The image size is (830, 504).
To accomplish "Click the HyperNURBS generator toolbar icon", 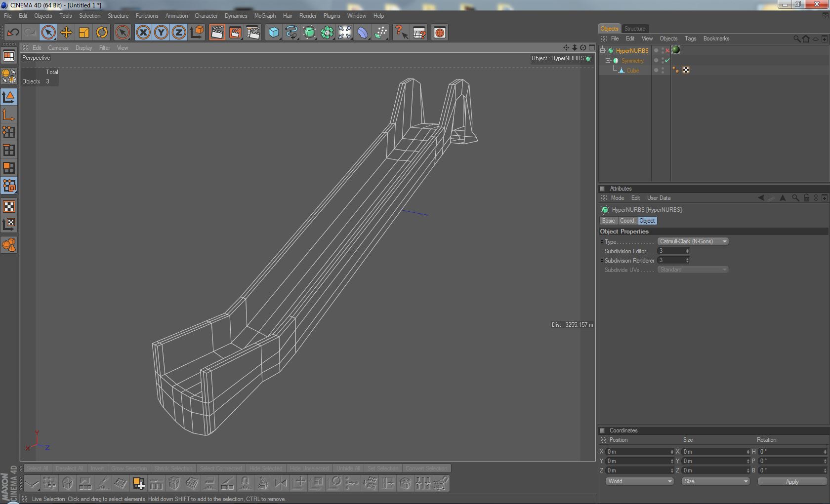I will pyautogui.click(x=309, y=33).
